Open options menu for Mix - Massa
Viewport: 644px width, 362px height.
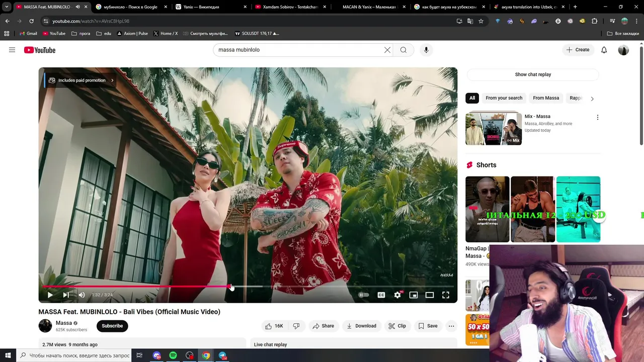(x=598, y=117)
